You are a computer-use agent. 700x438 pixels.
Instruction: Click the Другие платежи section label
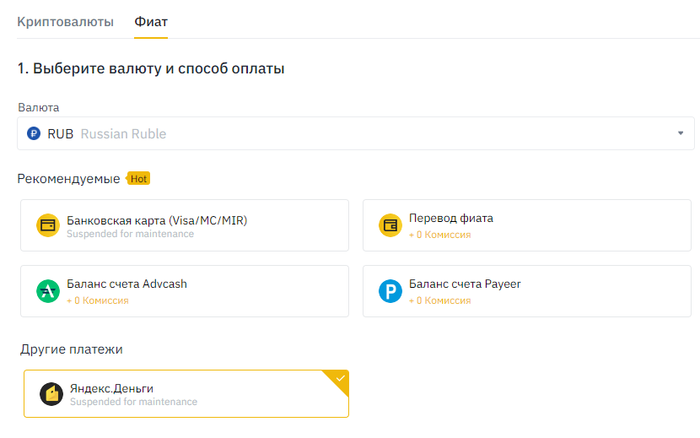71,349
